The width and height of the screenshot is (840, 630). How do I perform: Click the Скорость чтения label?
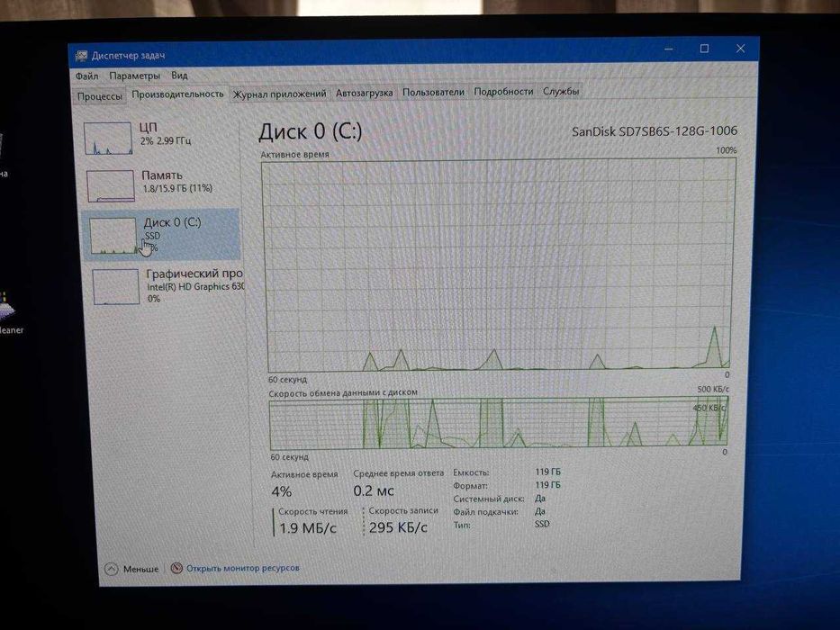pos(312,511)
